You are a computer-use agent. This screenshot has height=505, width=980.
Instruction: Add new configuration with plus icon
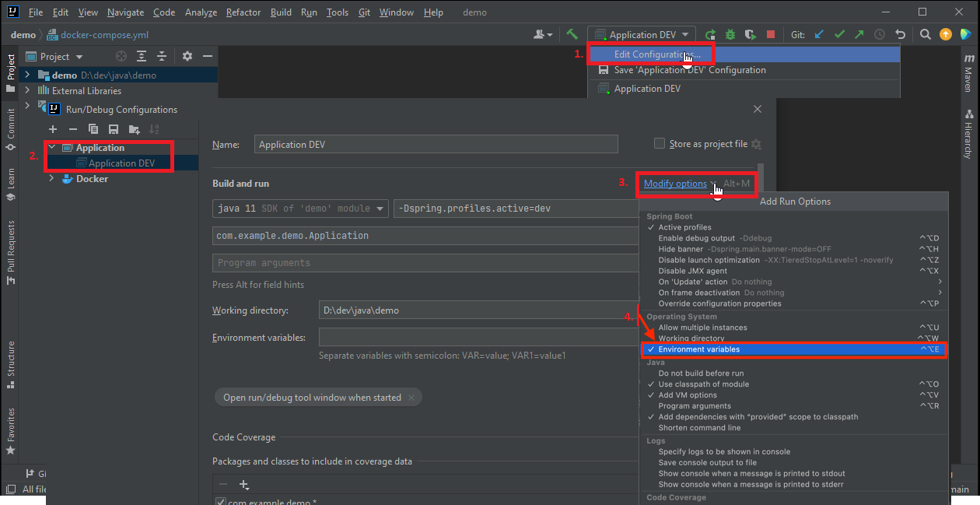tap(53, 129)
